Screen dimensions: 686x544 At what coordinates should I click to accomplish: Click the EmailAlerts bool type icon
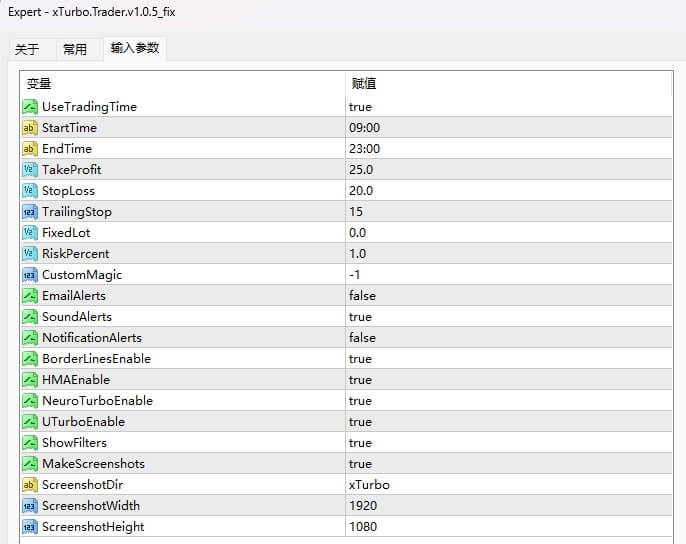[30, 296]
